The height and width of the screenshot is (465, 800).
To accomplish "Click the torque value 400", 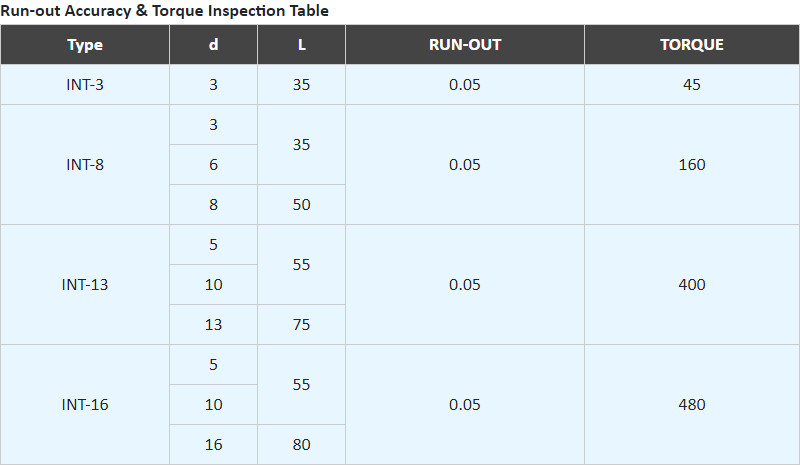I will tap(691, 285).
